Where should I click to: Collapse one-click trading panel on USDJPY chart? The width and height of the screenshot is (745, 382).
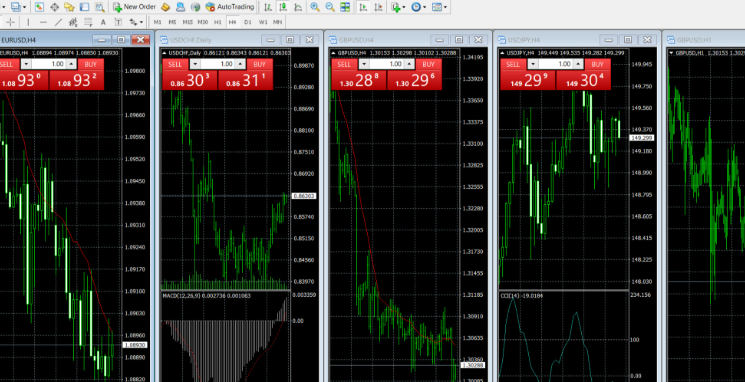(503, 53)
